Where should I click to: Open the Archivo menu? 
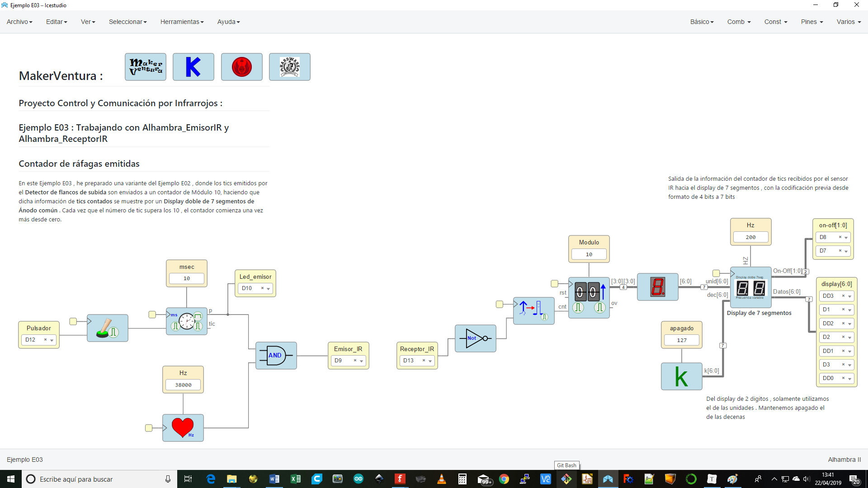click(19, 22)
